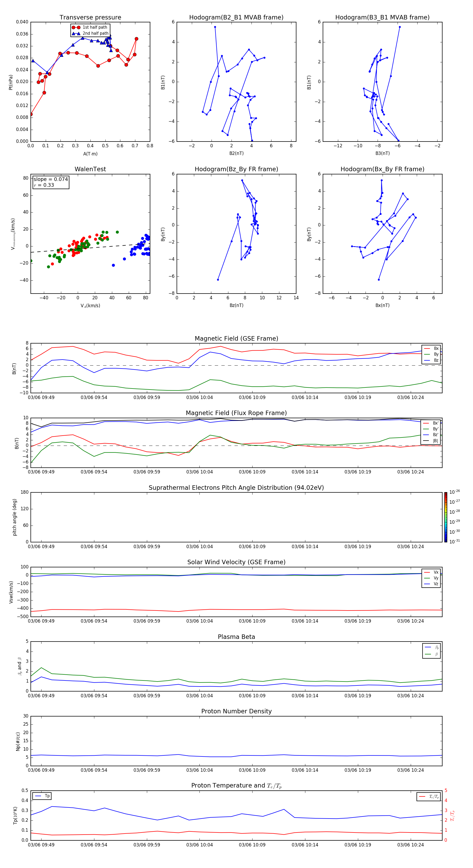The height and width of the screenshot is (868, 473).
Task: Click the colorbar top label 10^-26
Action: click(x=455, y=492)
